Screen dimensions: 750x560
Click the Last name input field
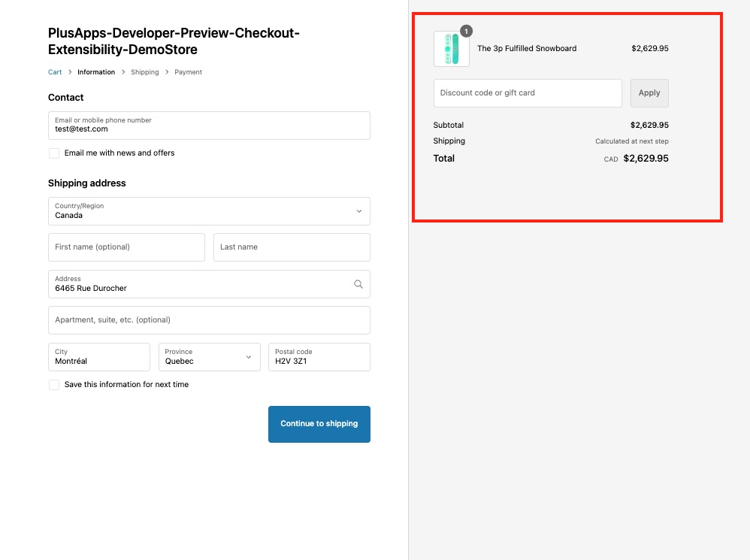[x=292, y=247]
